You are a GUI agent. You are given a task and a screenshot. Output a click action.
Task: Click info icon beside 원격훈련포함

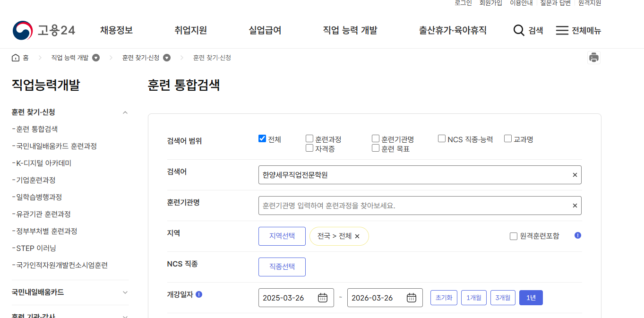pos(578,235)
